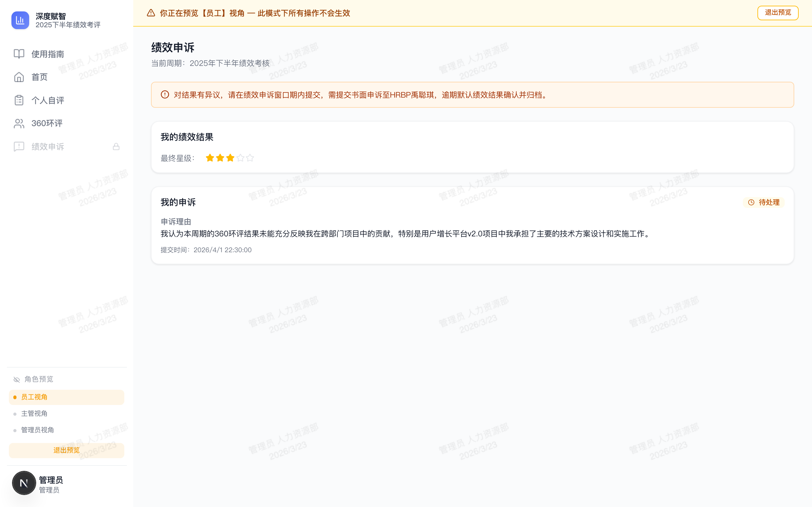
Task: Click the 管理员 avatar circle
Action: (x=23, y=483)
